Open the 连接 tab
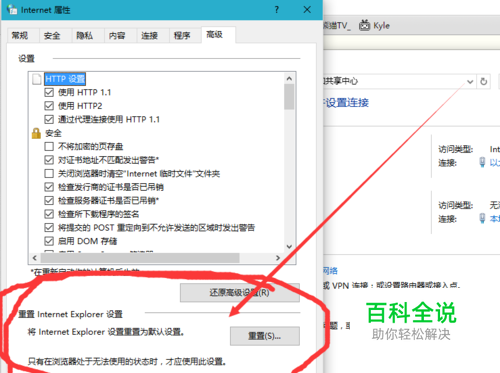The width and height of the screenshot is (500, 373). click(x=149, y=36)
